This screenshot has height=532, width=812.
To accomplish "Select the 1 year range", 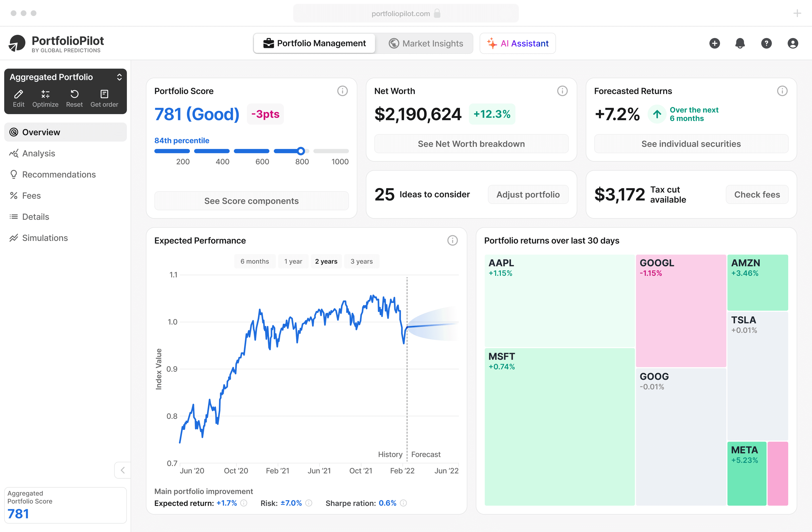I will point(293,261).
